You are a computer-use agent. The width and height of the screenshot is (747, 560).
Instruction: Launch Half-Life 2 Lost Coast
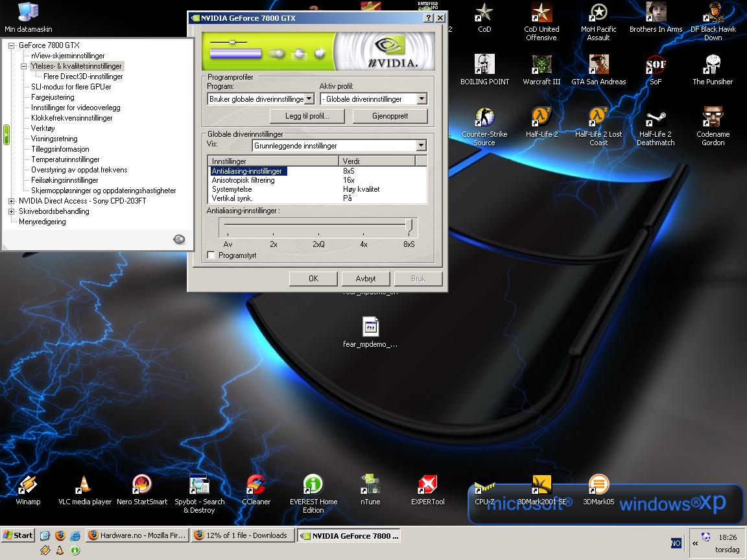click(599, 126)
